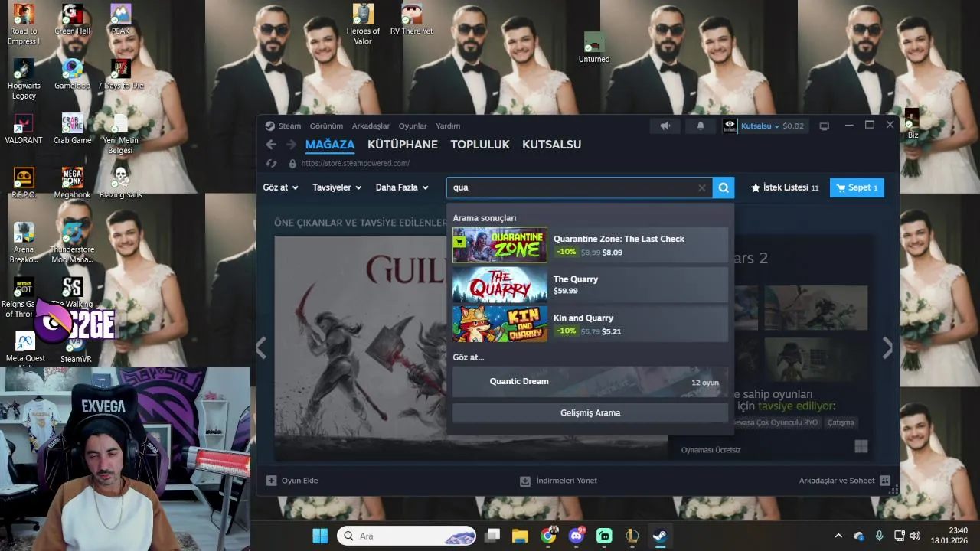Expand the Daha Fazla dropdown
This screenshot has width=980, height=551.
(x=402, y=187)
